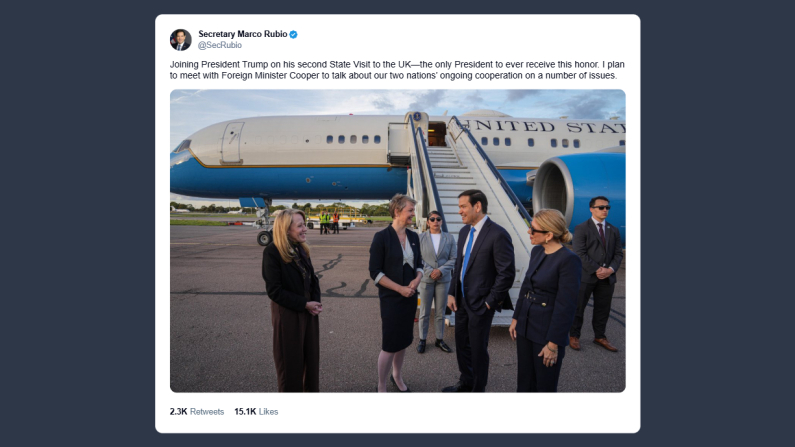Click the Likes label

click(x=268, y=411)
